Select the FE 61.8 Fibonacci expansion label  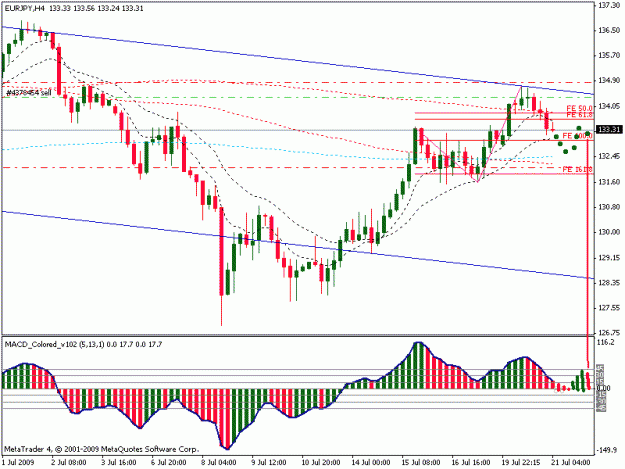pyautogui.click(x=579, y=115)
